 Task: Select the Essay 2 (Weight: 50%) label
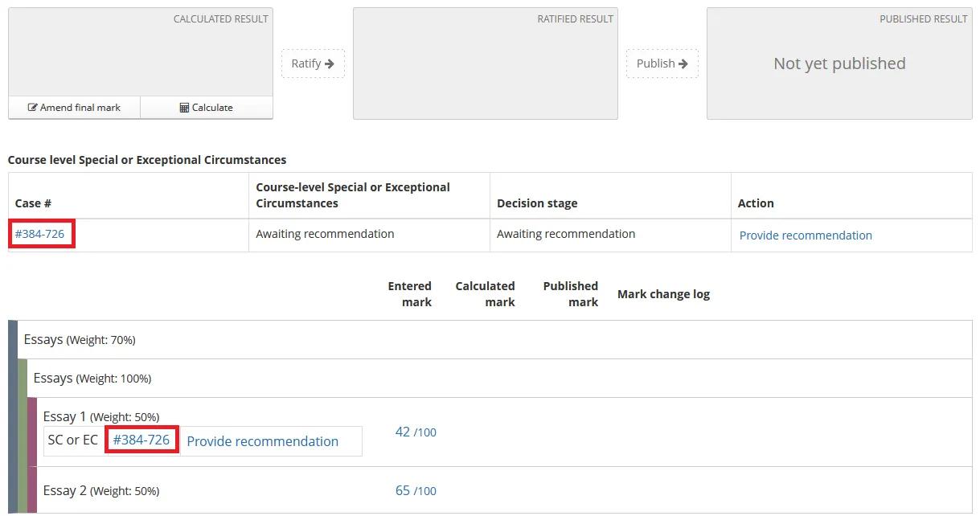click(101, 490)
